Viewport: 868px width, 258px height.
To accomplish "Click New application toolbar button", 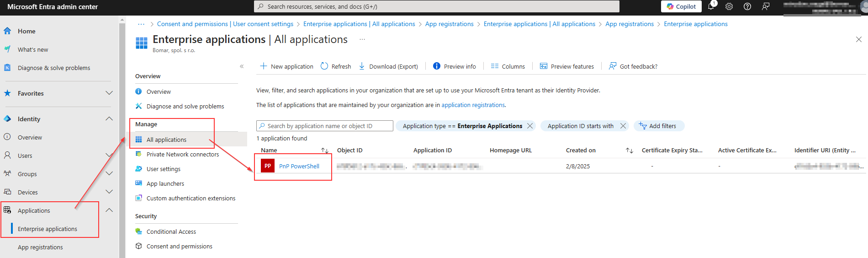I will (286, 66).
